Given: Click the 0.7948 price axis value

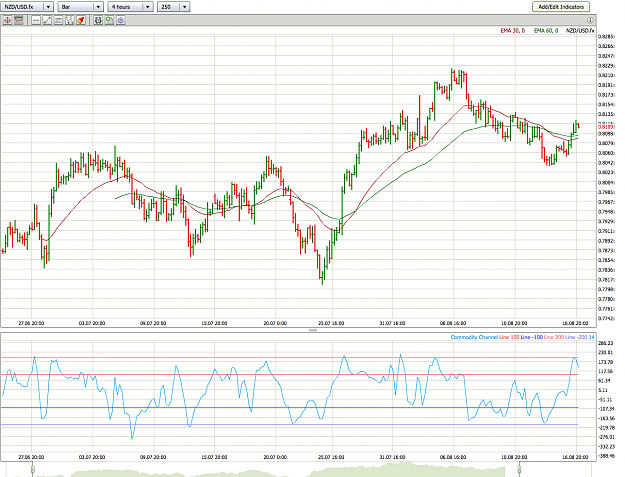Looking at the screenshot, I should coord(606,212).
